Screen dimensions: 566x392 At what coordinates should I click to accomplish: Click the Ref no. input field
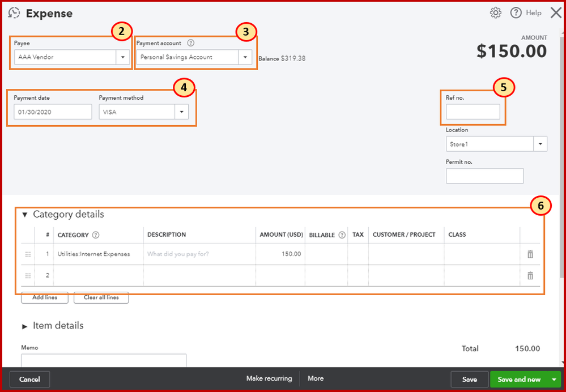473,112
